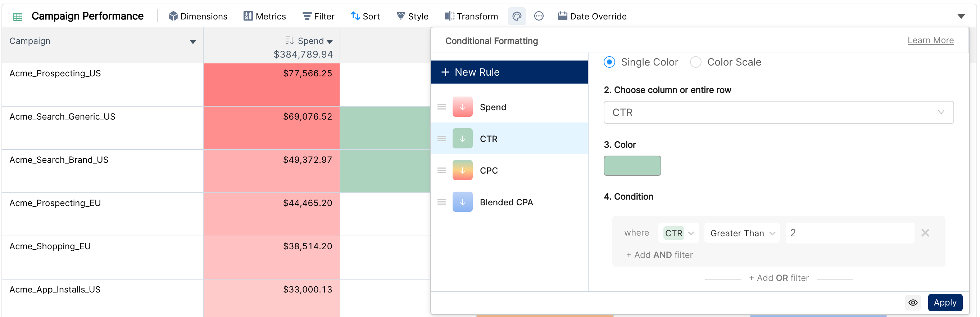Click the red Spend rule color icon

click(x=462, y=107)
